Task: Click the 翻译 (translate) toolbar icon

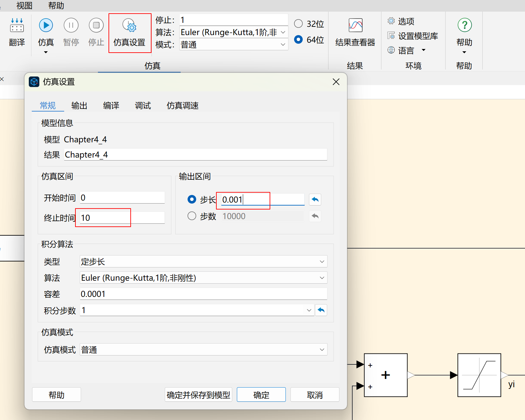Action: point(17,25)
